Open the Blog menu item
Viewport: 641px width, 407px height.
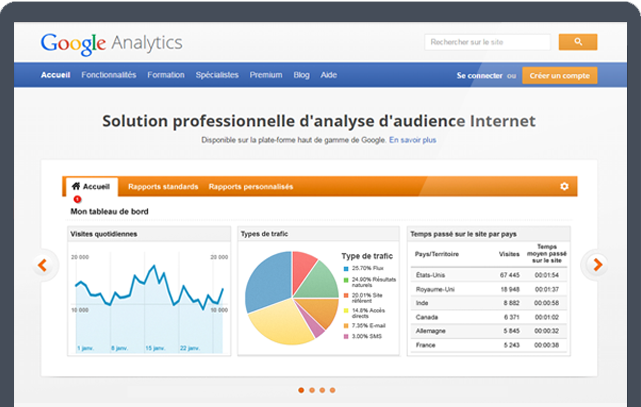click(x=301, y=75)
